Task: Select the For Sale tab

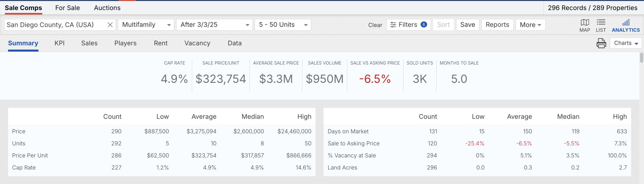Action: pos(67,8)
